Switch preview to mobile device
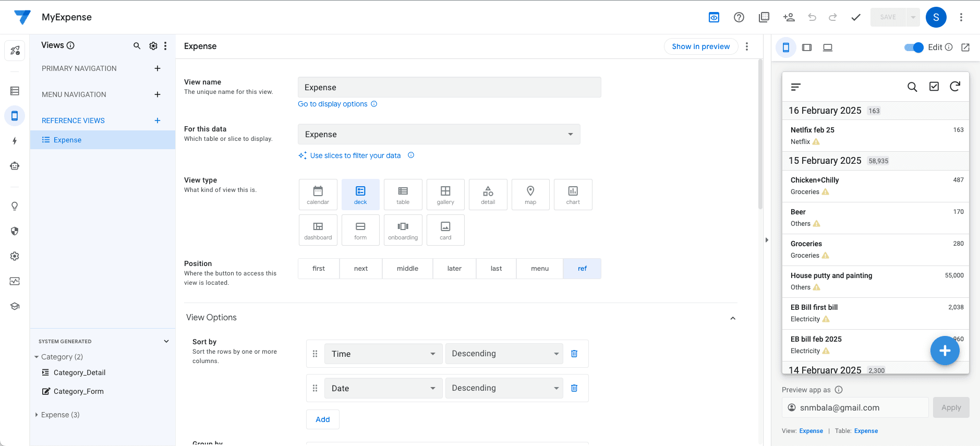 tap(786, 47)
